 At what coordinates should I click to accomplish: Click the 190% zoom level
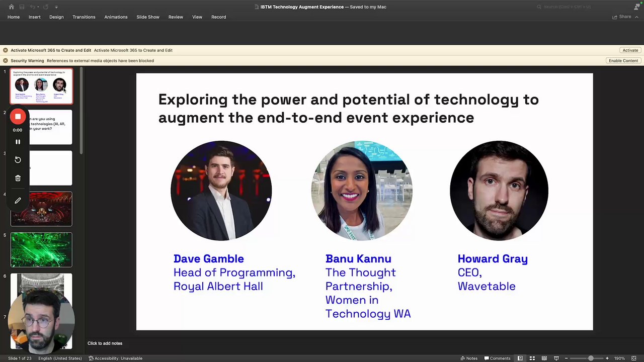(x=619, y=358)
